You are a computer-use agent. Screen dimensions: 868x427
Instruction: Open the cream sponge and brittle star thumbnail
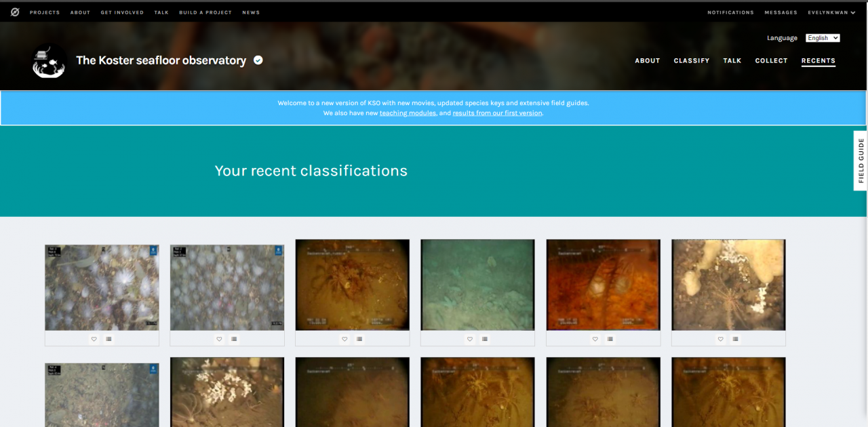[728, 285]
